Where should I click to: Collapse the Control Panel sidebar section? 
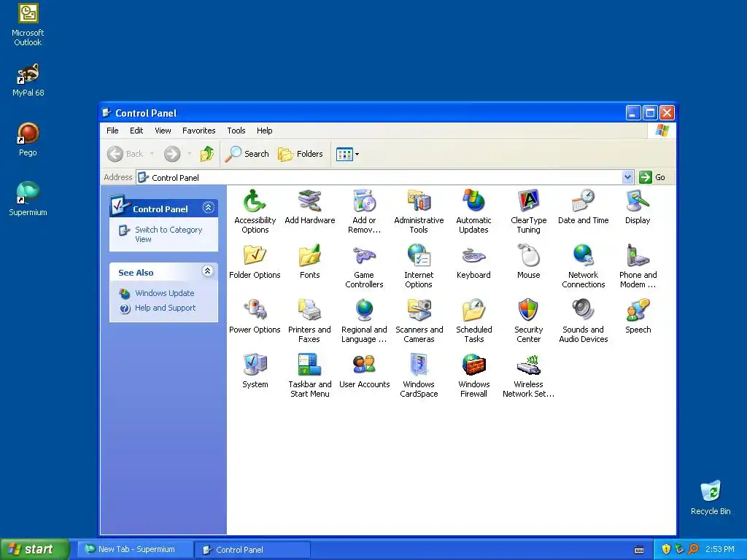(208, 208)
